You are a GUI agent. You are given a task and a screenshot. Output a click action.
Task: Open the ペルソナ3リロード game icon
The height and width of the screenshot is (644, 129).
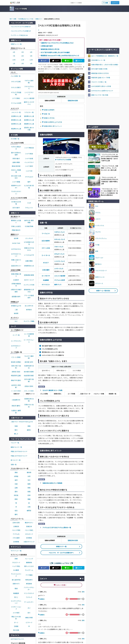92,270
